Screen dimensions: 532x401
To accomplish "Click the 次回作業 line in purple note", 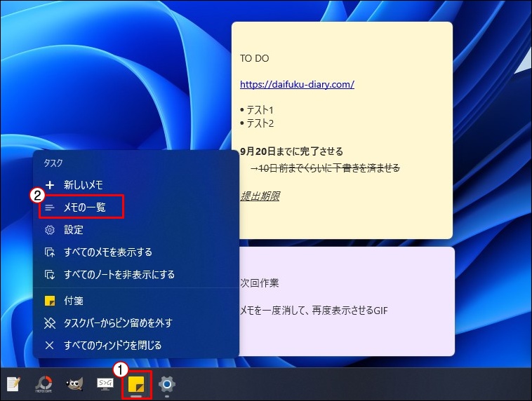I will pos(259,283).
